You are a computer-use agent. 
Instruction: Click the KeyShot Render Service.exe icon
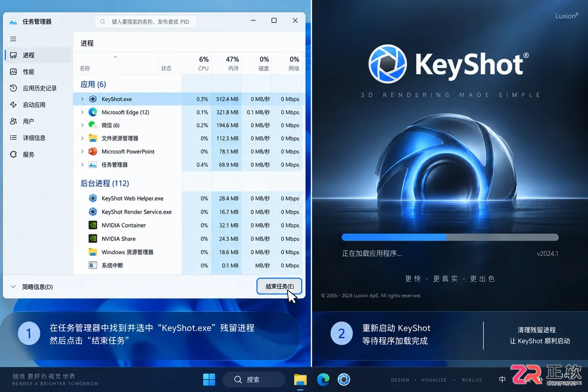point(93,212)
